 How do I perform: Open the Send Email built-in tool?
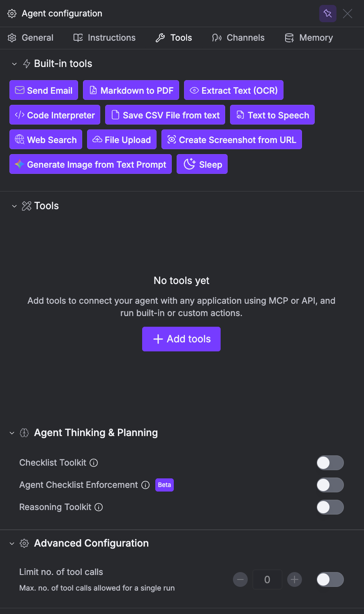coord(44,90)
